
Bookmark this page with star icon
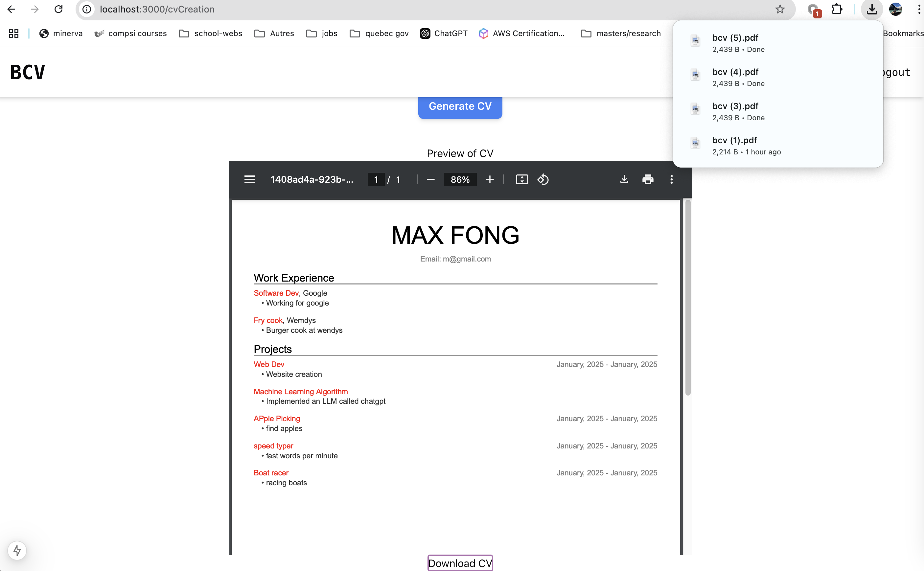click(x=780, y=9)
